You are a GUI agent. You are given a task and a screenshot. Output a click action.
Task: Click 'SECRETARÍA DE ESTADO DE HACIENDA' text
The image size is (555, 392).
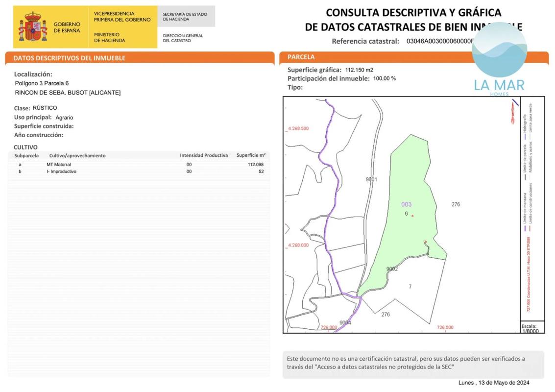tap(185, 17)
